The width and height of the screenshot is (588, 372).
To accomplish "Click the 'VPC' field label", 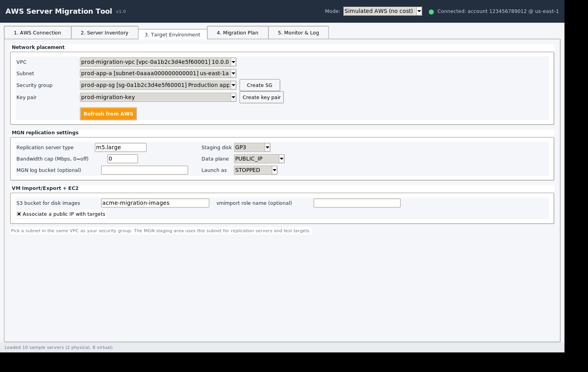I will pyautogui.click(x=22, y=62).
